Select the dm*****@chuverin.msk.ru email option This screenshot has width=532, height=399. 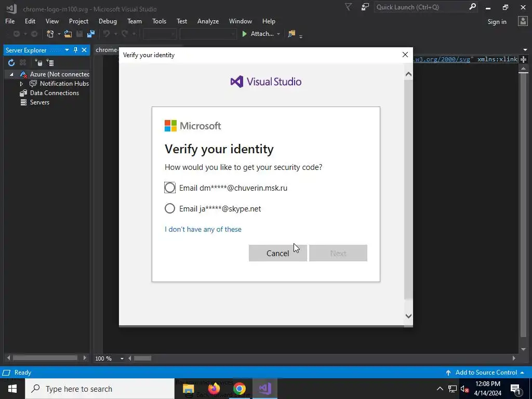click(x=170, y=188)
